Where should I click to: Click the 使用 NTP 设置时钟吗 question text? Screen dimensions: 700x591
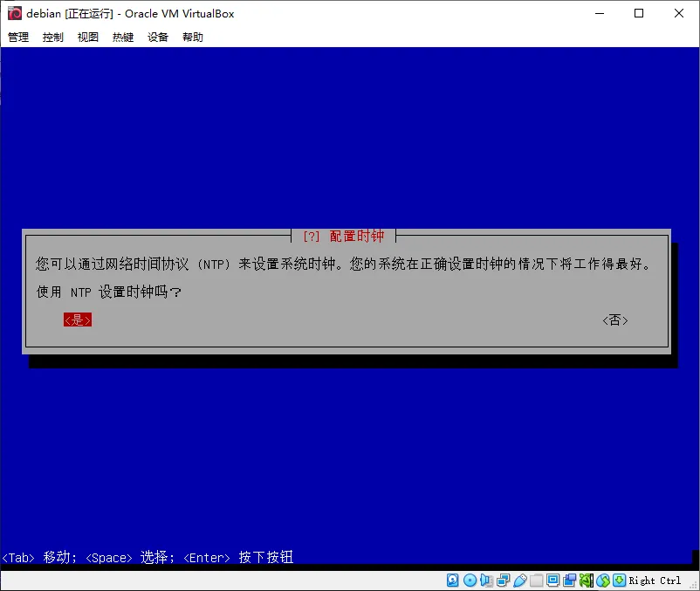[108, 292]
